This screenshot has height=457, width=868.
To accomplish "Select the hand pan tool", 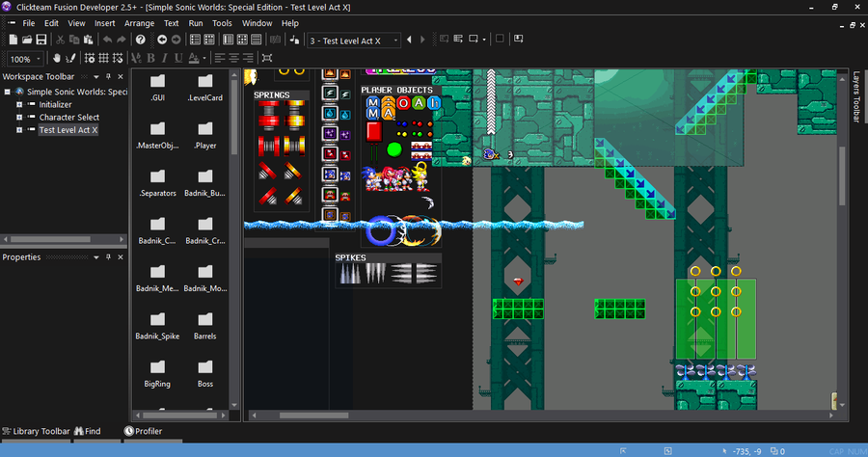I will pos(57,58).
